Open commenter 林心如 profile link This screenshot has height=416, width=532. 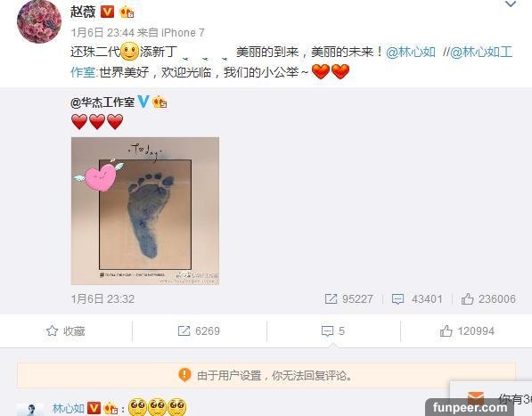coord(69,408)
